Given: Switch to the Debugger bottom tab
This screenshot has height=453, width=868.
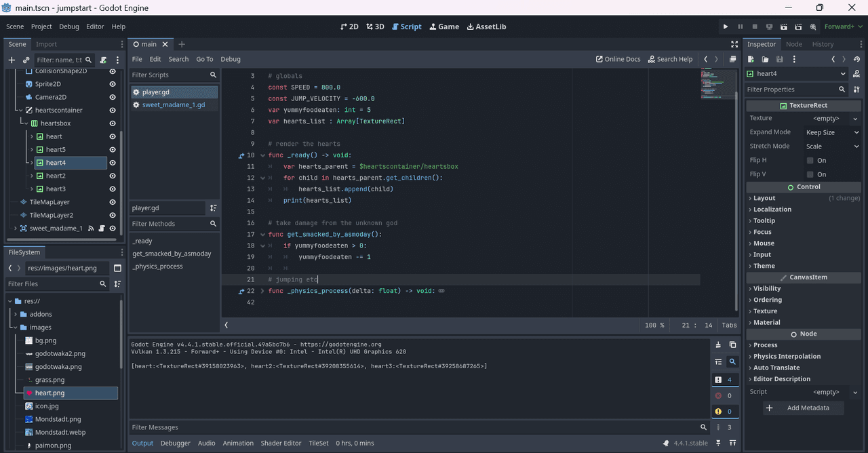Looking at the screenshot, I should (x=175, y=443).
